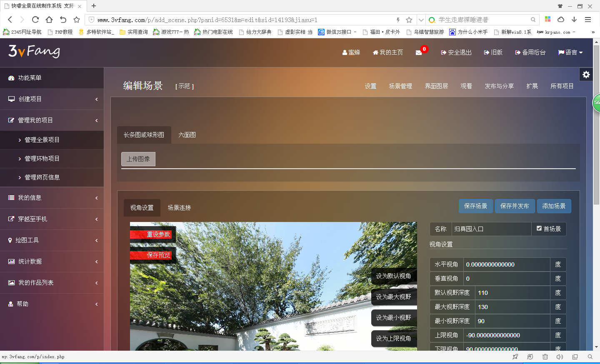Toggle the 首场景 checkbox

(x=539, y=228)
